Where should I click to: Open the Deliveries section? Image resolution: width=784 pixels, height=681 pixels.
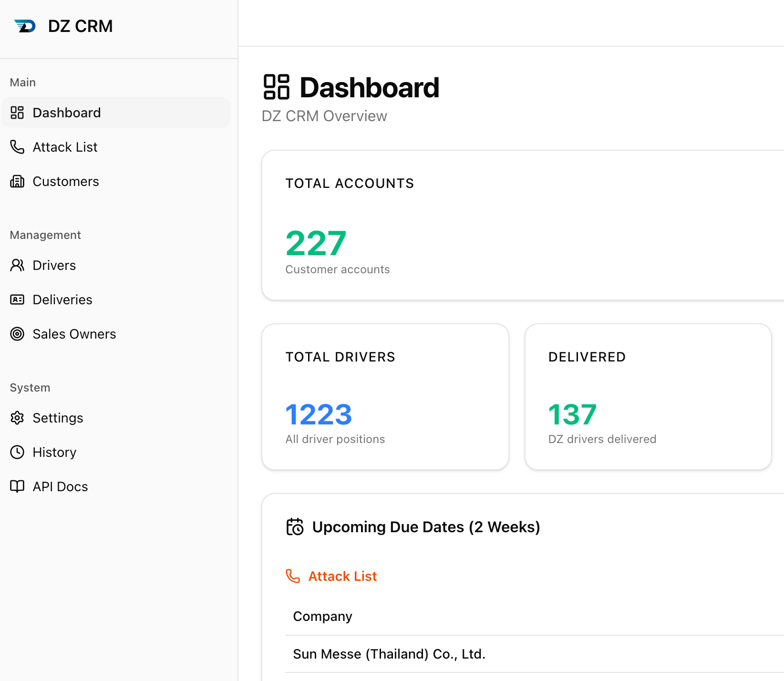click(116, 299)
